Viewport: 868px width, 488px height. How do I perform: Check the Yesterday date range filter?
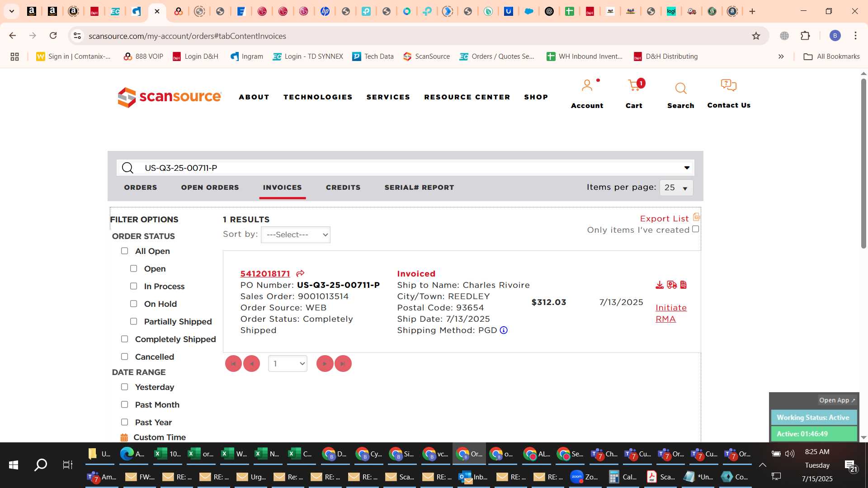pyautogui.click(x=124, y=387)
